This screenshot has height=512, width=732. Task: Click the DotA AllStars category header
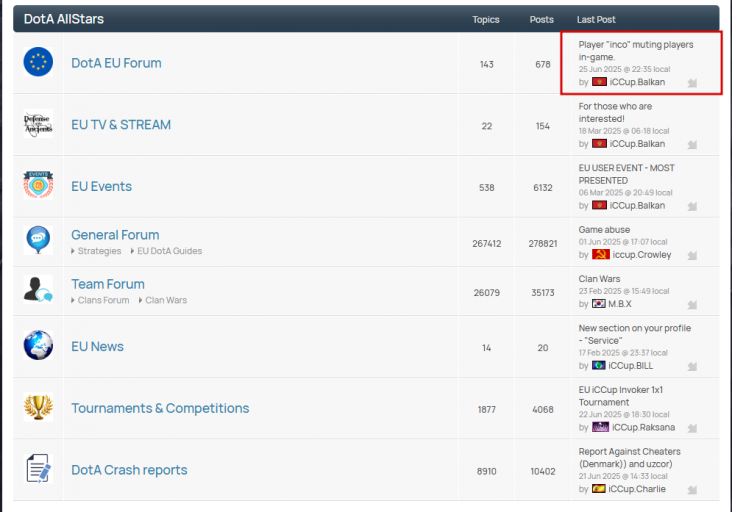tap(64, 19)
